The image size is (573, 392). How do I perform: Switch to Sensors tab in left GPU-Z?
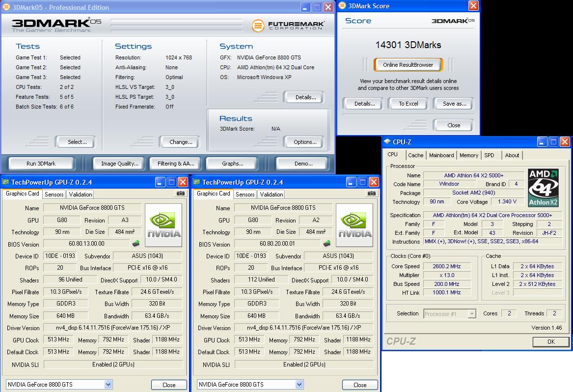coord(54,194)
